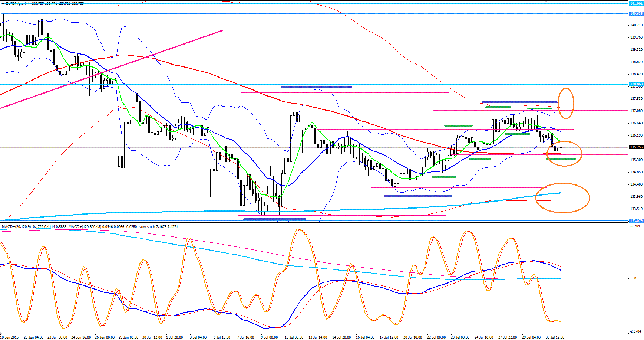This screenshot has width=644, height=340.
Task: Click the 133.960 price scale value
Action: click(x=636, y=197)
